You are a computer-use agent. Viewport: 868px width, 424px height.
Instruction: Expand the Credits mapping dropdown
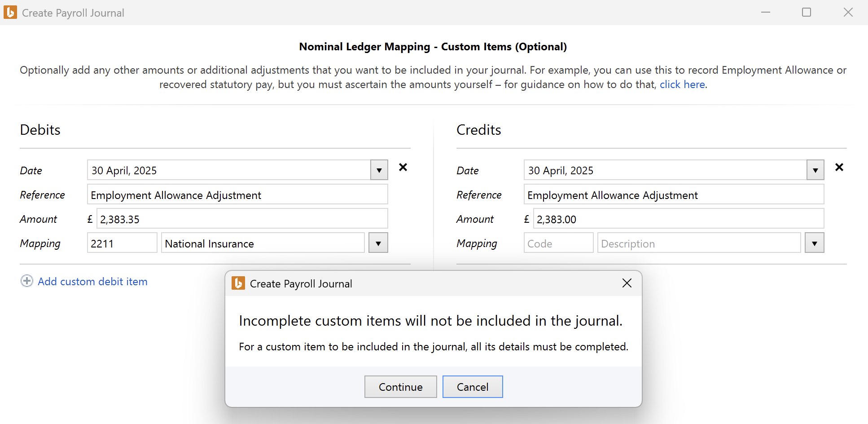(x=815, y=243)
